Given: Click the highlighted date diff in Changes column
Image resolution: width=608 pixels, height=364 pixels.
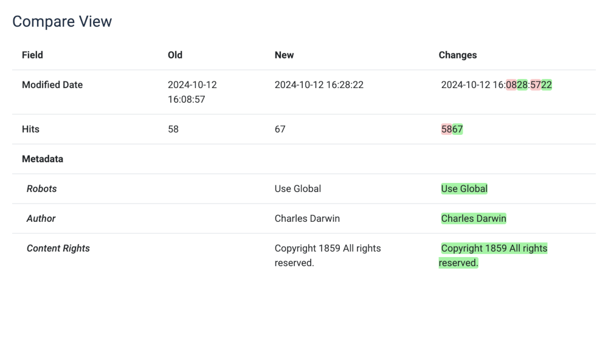Looking at the screenshot, I should point(496,85).
